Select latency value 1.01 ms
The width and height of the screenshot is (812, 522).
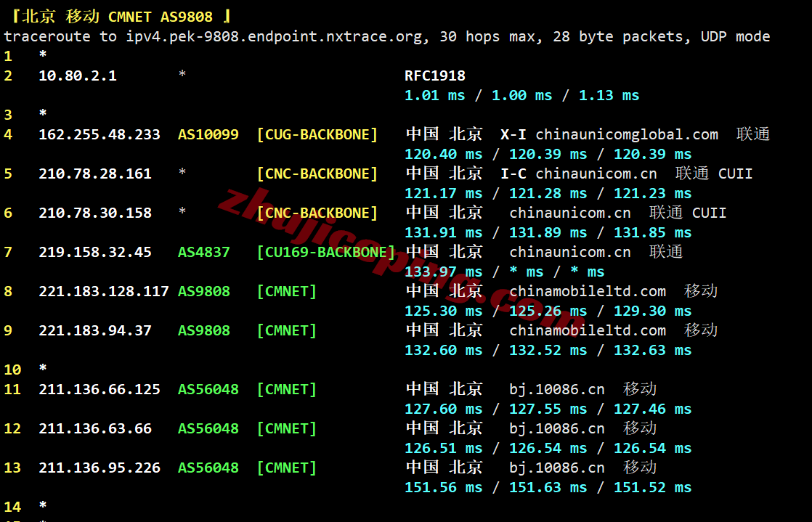[x=434, y=95]
